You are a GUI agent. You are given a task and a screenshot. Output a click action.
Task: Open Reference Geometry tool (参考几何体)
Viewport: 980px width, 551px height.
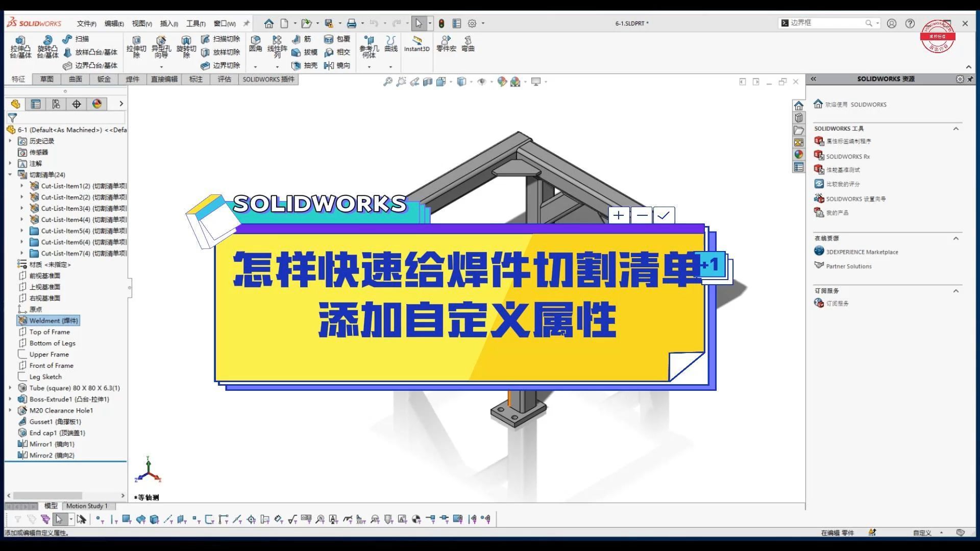(x=369, y=47)
